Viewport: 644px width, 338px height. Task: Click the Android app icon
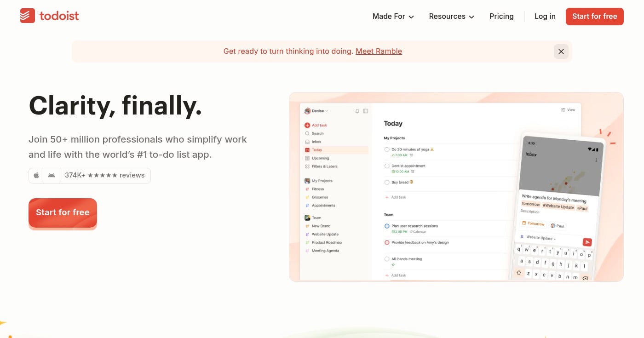pos(52,175)
